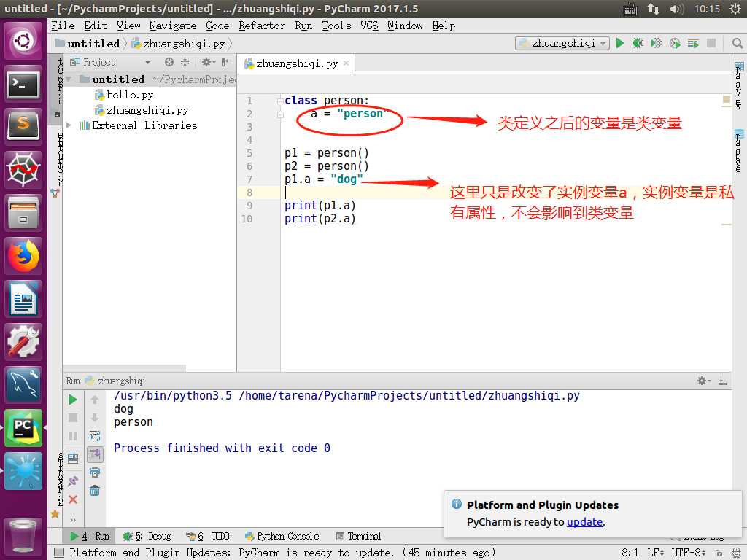Open Project panel settings gear
This screenshot has height=560, width=747.
click(208, 62)
